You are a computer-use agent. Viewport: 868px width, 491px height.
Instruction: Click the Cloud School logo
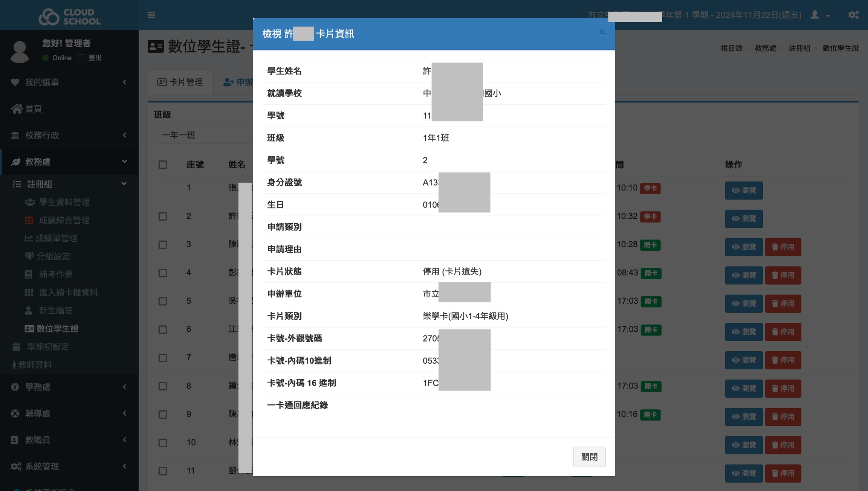click(x=69, y=17)
